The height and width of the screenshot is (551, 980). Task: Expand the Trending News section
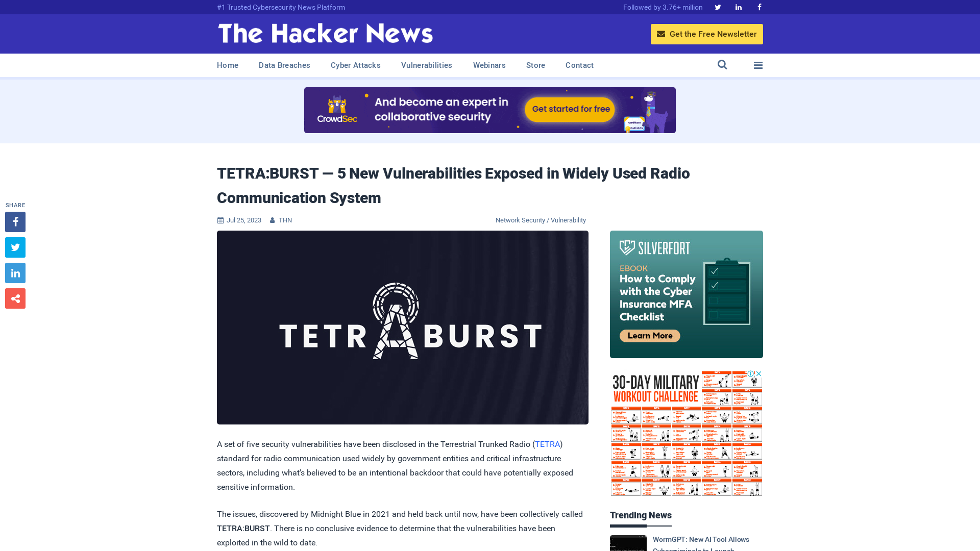[641, 515]
